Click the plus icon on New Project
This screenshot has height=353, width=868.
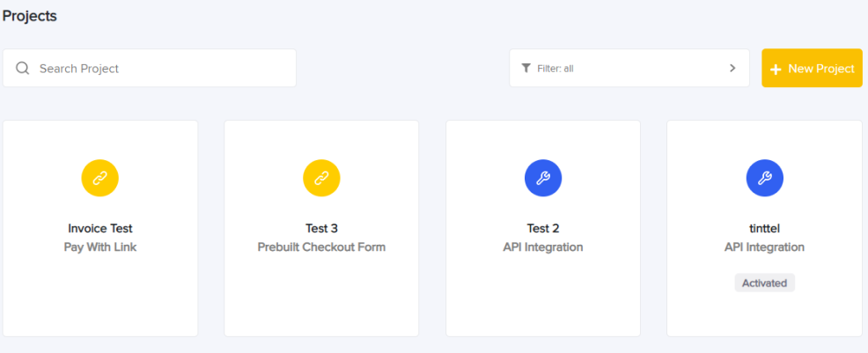[776, 70]
